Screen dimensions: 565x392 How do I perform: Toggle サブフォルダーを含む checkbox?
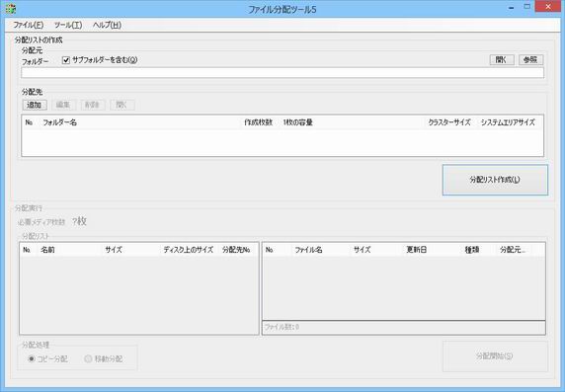(66, 60)
